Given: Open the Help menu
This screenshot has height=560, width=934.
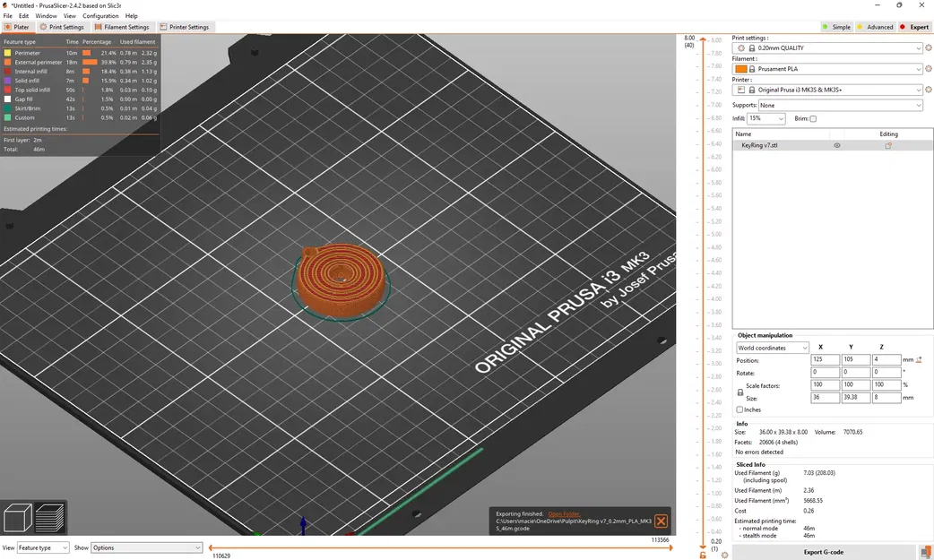Looking at the screenshot, I should point(131,16).
